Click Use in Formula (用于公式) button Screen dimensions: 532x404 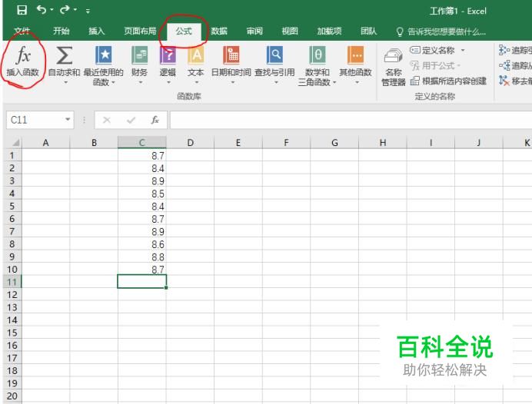point(434,65)
